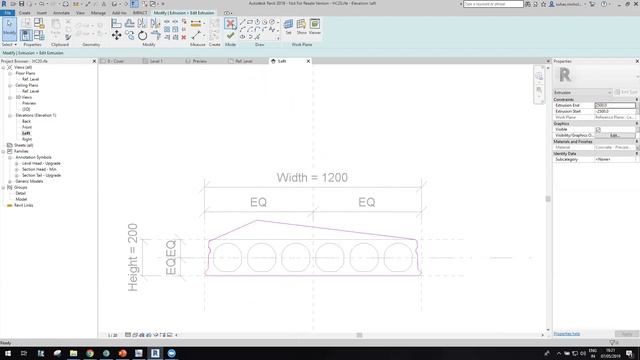Click the red Delete X in Modify panel

(184, 37)
